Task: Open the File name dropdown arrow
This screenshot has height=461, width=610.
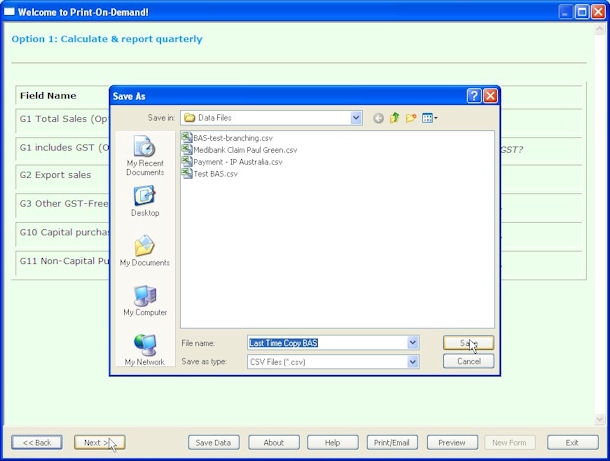Action: [413, 343]
